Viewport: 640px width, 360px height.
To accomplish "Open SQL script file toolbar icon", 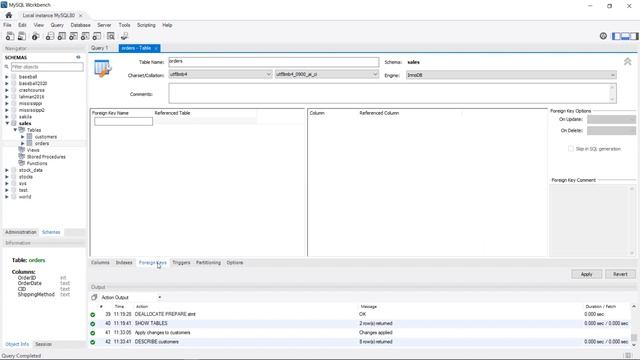I will [x=22, y=36].
